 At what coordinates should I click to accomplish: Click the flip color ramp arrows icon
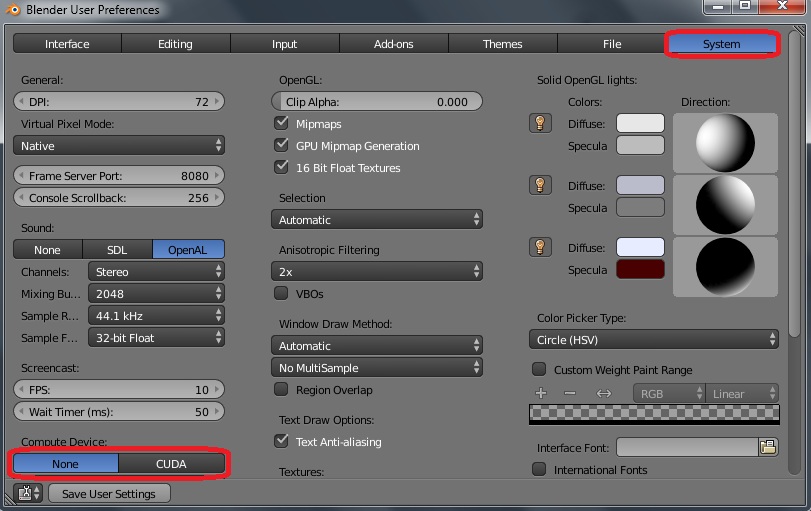(x=604, y=394)
